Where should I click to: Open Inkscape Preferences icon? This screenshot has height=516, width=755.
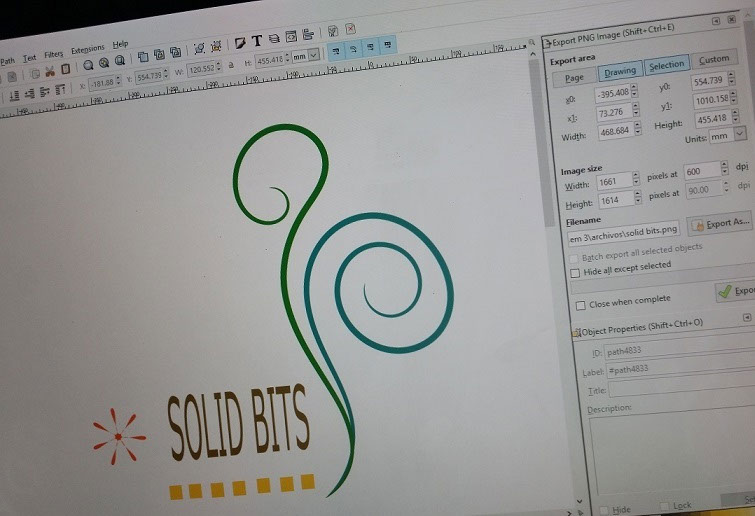click(333, 31)
